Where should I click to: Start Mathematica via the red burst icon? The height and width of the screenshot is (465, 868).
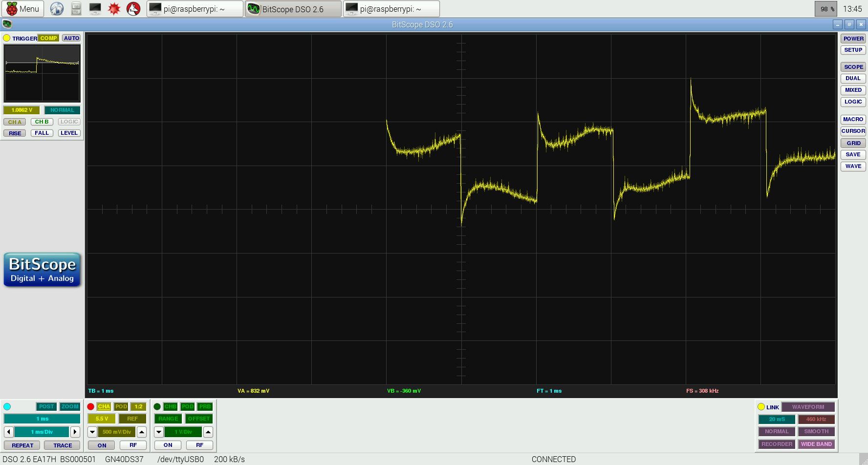(x=114, y=8)
